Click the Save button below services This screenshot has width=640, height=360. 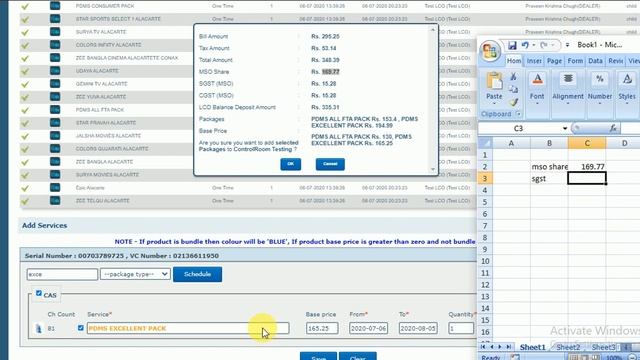pyautogui.click(x=318, y=356)
